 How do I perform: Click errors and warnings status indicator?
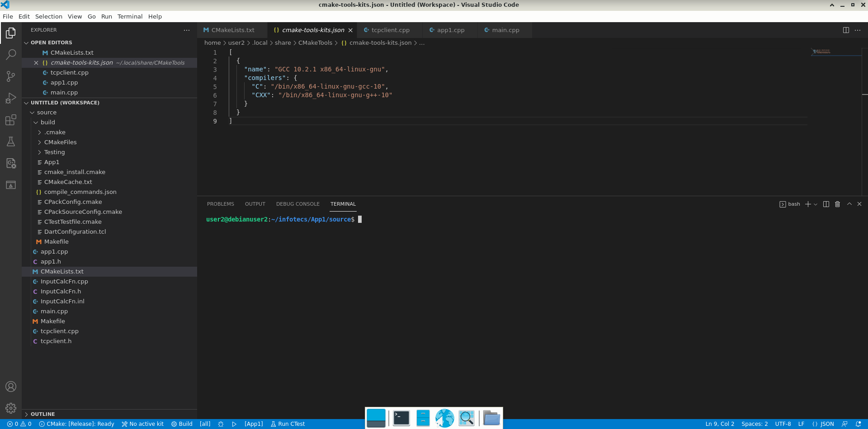pos(19,424)
